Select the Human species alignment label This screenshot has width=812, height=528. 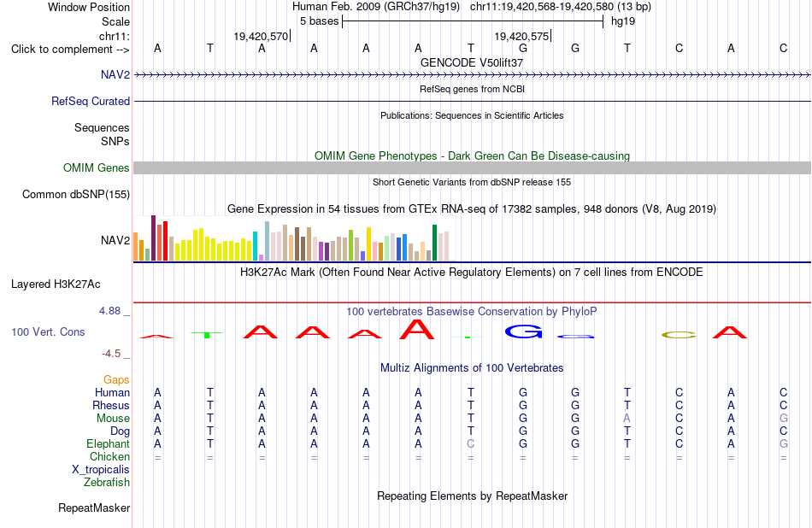pyautogui.click(x=112, y=393)
